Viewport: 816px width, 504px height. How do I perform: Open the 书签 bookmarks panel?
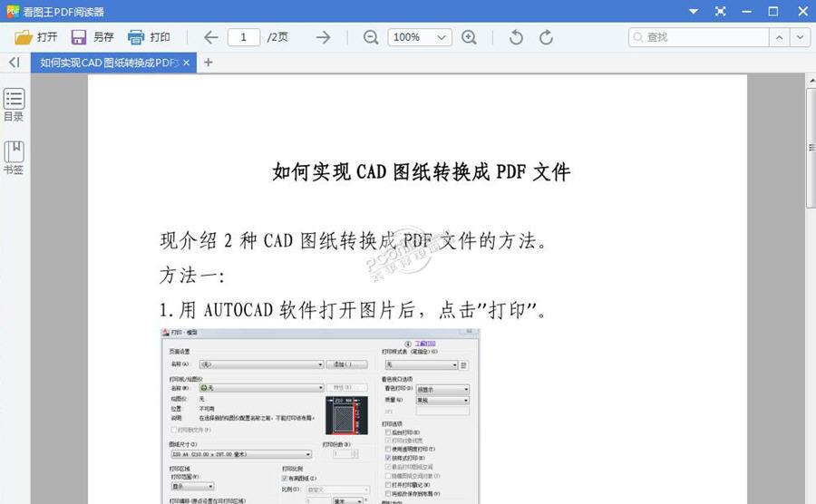(14, 158)
